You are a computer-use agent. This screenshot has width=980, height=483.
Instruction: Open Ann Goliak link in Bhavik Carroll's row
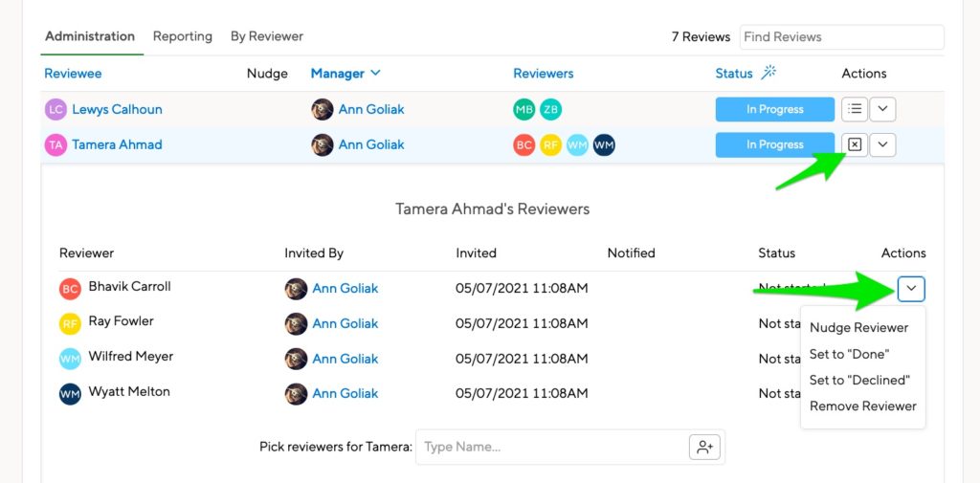coord(345,289)
